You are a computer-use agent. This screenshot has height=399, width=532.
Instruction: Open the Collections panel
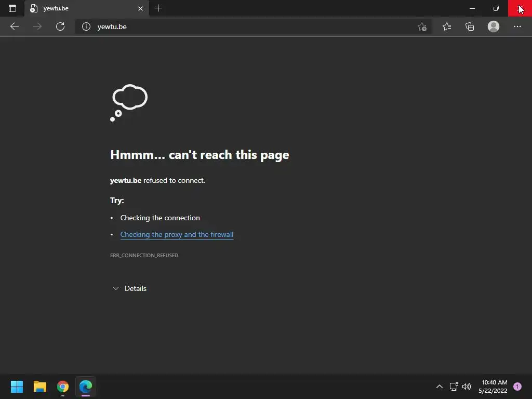tap(470, 26)
